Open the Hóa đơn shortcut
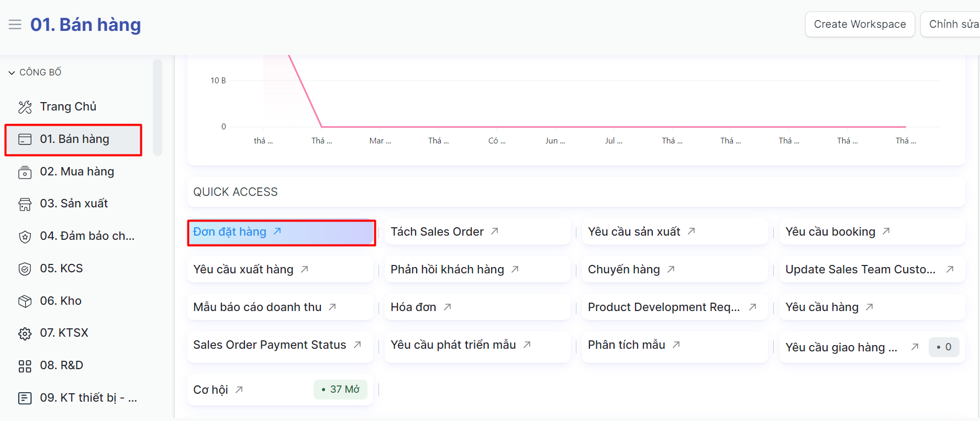 413,307
